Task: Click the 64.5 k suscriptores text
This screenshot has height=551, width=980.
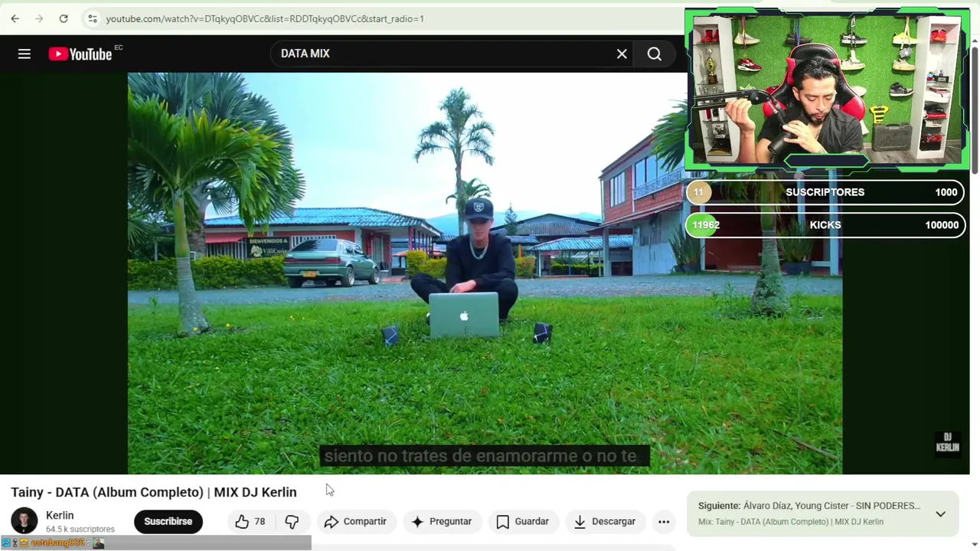Action: pyautogui.click(x=80, y=529)
